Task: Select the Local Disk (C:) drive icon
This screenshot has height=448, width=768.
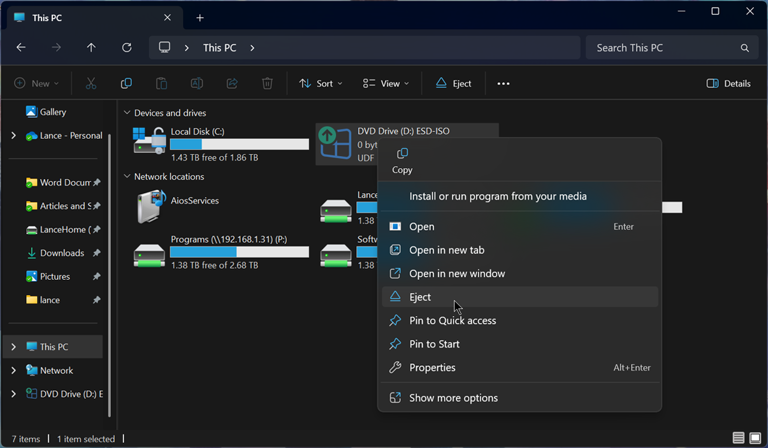Action: click(149, 141)
